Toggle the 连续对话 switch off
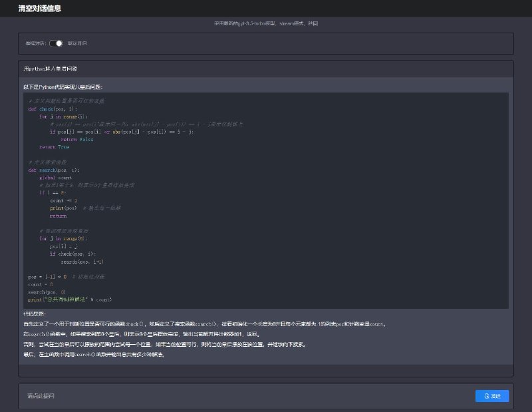 coord(55,43)
